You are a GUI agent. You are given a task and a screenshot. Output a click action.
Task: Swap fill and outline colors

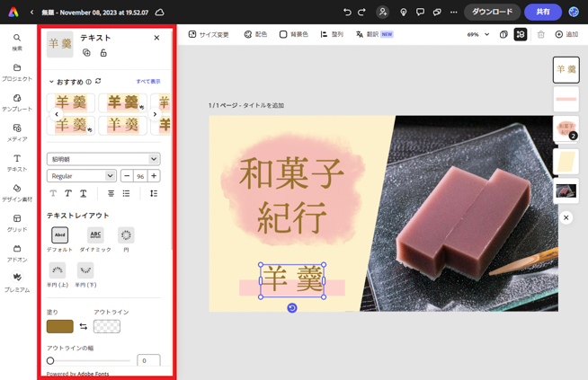click(x=84, y=326)
